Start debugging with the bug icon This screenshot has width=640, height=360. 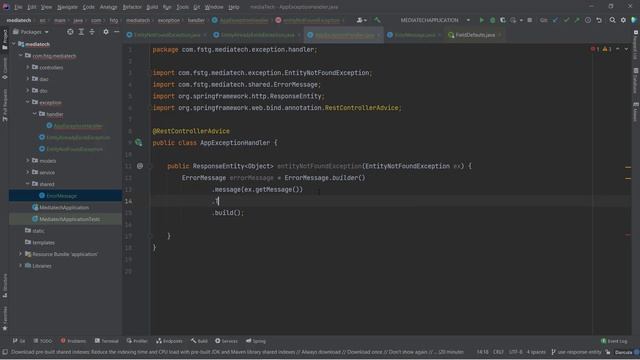492,20
